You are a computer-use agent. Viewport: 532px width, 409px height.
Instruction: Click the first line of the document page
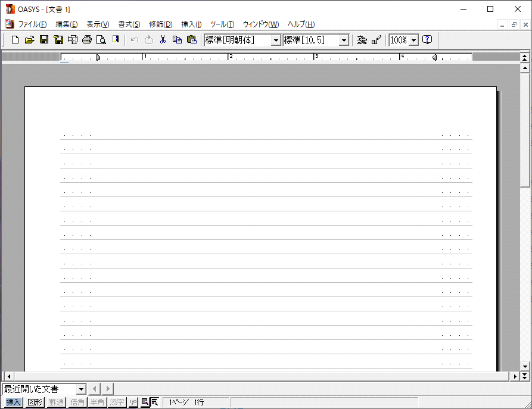point(266,135)
